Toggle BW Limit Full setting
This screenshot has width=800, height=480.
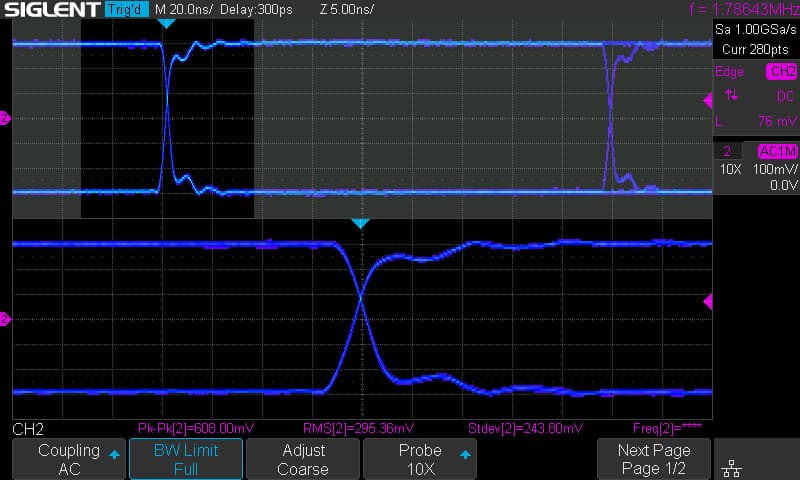click(x=187, y=459)
